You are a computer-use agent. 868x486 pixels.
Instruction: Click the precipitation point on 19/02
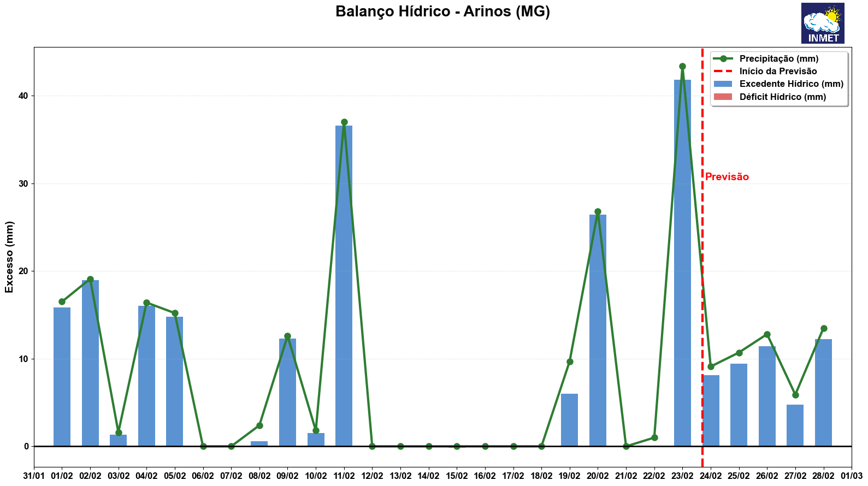[x=570, y=361]
